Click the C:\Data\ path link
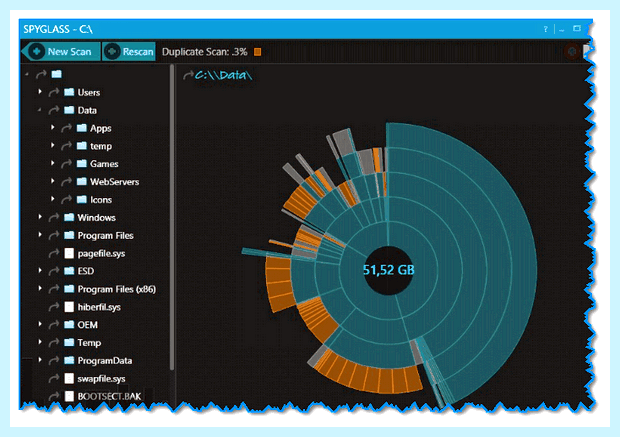This screenshot has height=437, width=620. point(223,75)
